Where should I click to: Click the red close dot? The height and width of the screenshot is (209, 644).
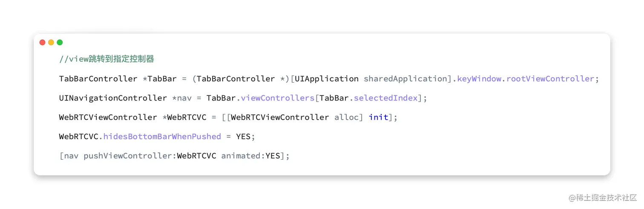(x=42, y=42)
